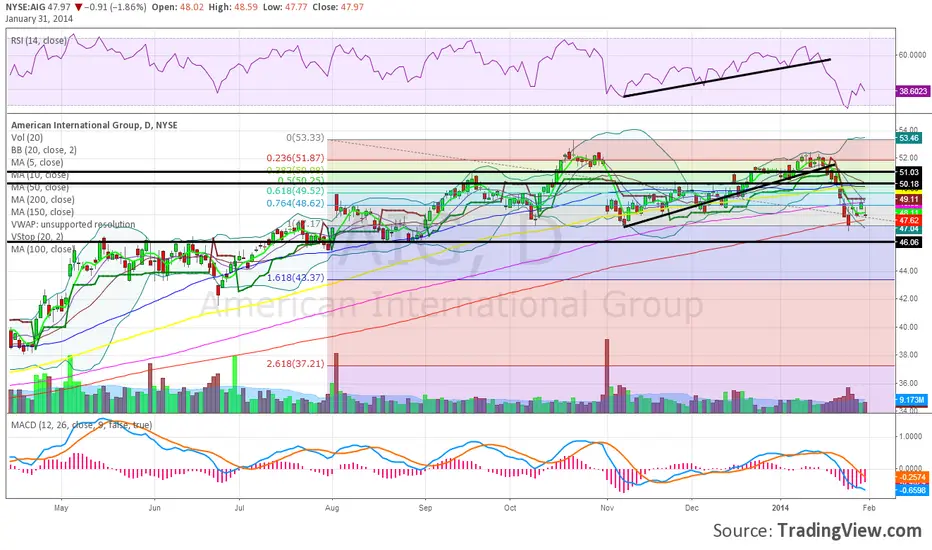
Task: Click the Fibonacci 0.5(50.25) level label
Action: click(301, 180)
